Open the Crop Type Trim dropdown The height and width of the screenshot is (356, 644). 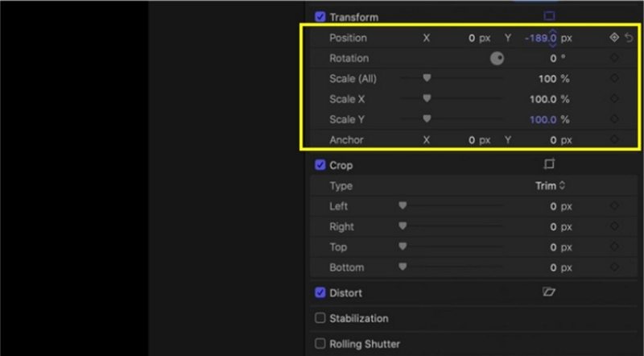pyautogui.click(x=551, y=186)
